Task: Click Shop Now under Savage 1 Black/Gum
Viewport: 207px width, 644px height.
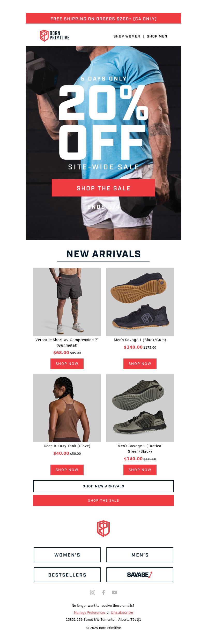Action: point(140,364)
